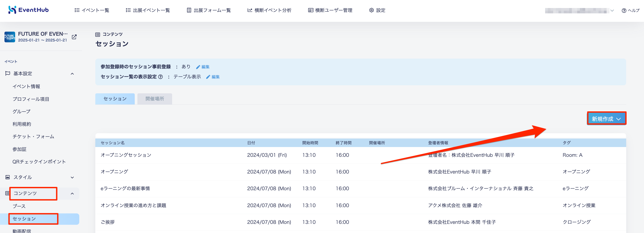Click the 開始時間 column header
This screenshot has width=644, height=233.
pos(310,143)
